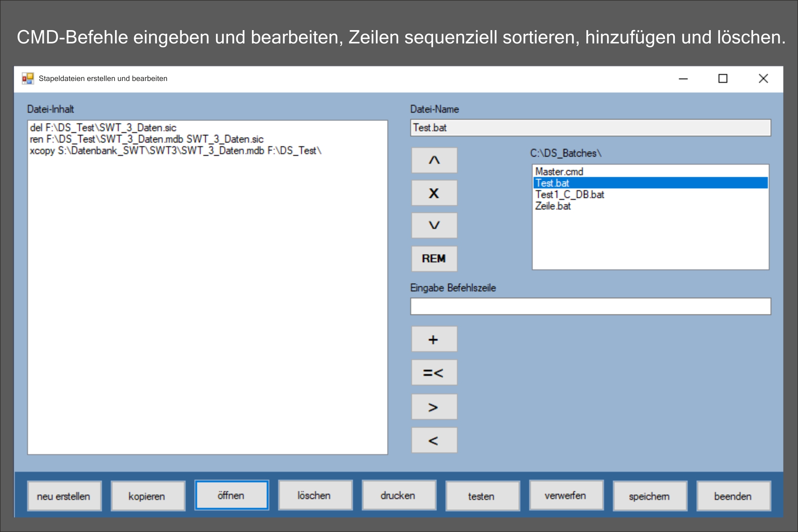Click the 'neu erstellen' button

point(64,496)
